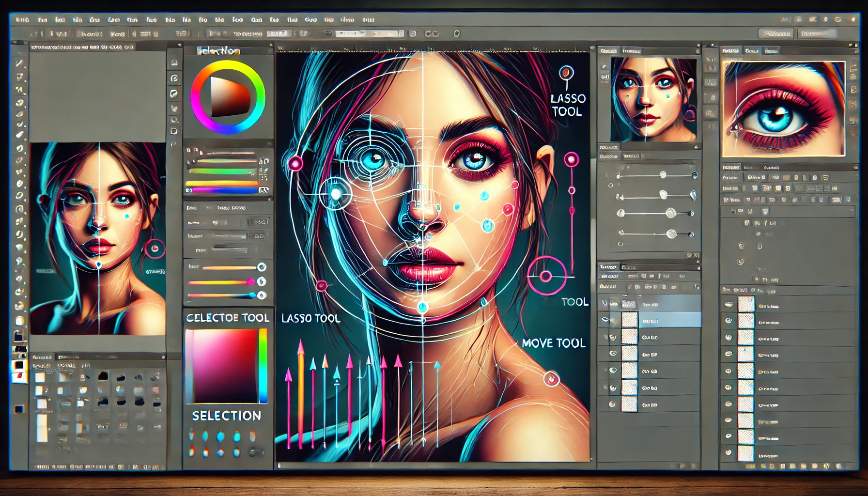Click the glowing white node on the canvas cheek
This screenshot has height=496, width=868.
[335, 194]
